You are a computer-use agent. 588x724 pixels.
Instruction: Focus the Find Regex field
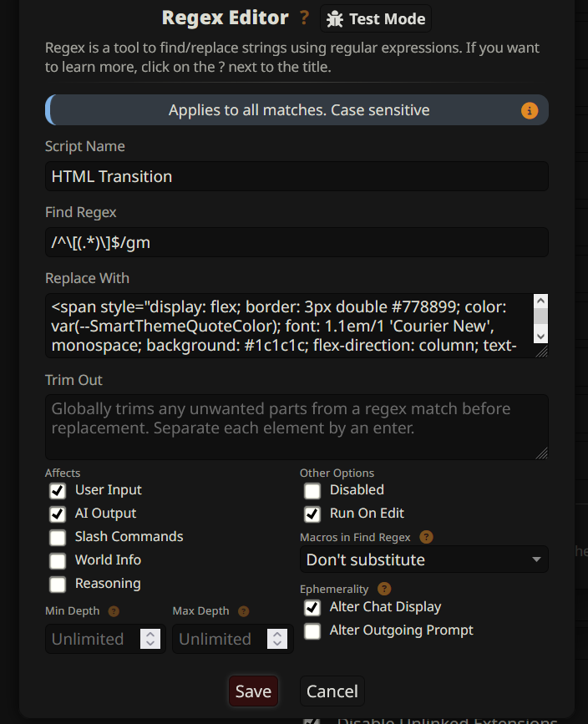click(x=297, y=242)
